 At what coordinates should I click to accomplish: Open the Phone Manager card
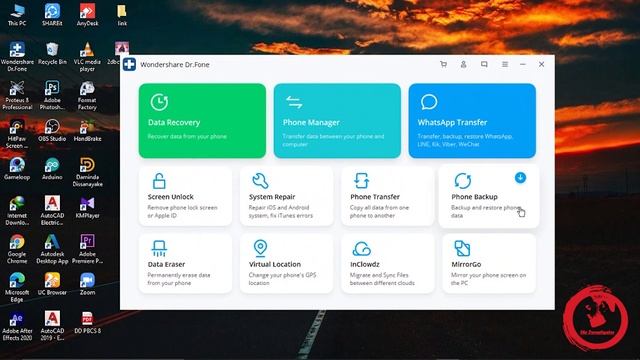(337, 121)
